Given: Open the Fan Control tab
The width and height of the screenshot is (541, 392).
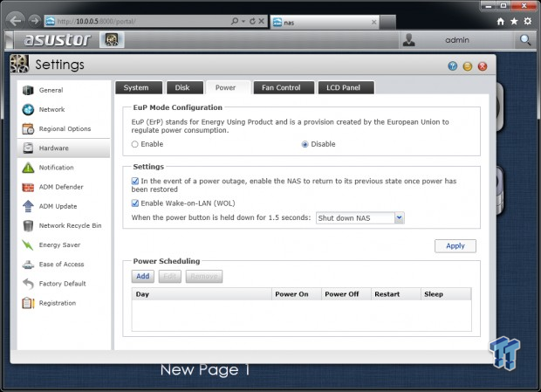Looking at the screenshot, I should coord(284,87).
